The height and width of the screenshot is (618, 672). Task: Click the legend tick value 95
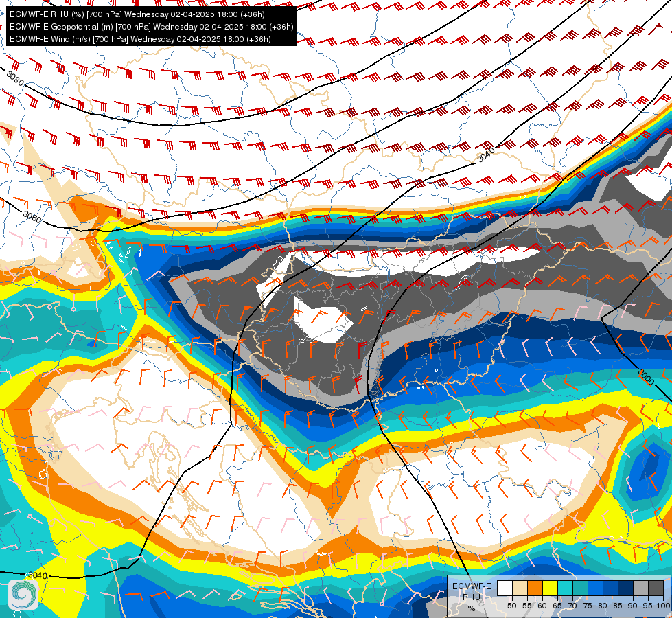point(648,606)
